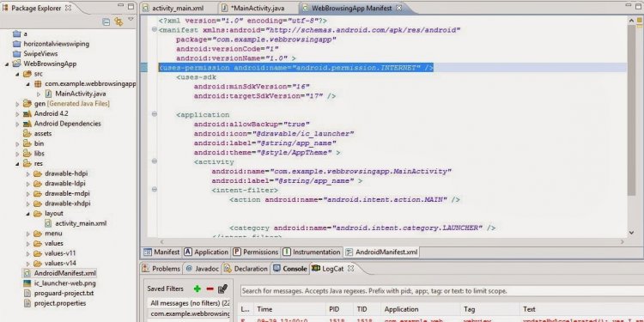Viewport: 644px width, 322px height.
Task: Fold the activity element in editor
Action: pyautogui.click(x=154, y=161)
